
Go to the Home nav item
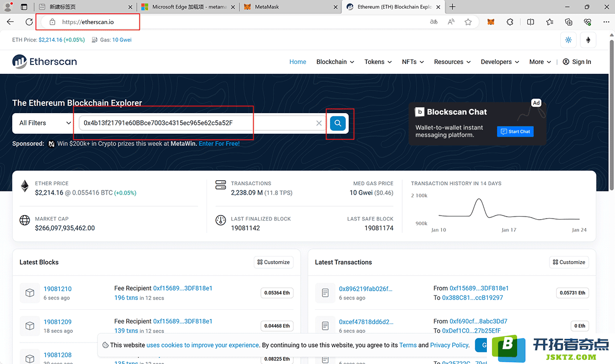tap(298, 62)
